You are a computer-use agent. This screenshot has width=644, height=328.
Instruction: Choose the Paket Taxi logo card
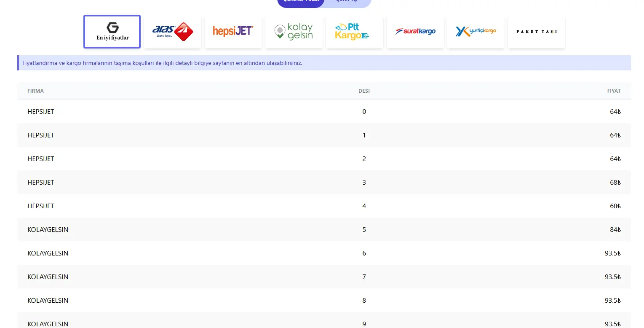(537, 32)
